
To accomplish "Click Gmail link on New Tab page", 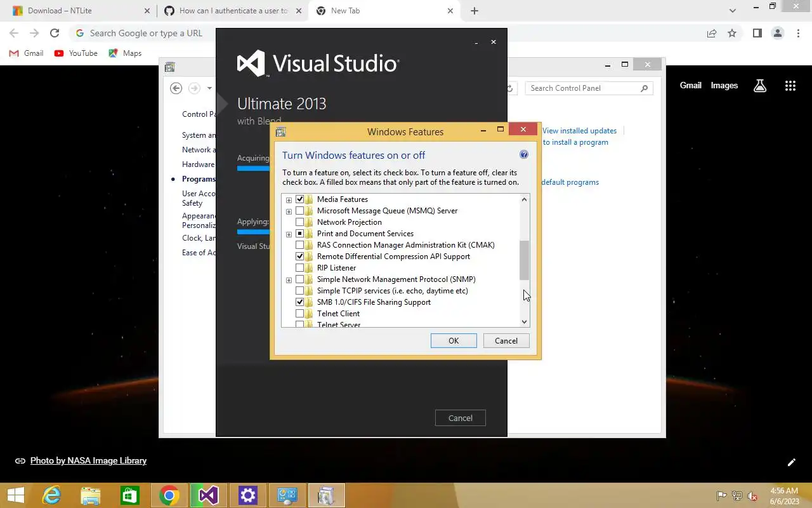I will [691, 86].
